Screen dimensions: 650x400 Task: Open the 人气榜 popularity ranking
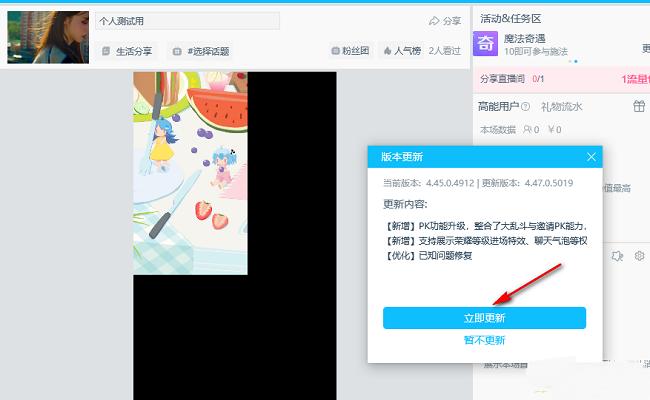point(402,50)
